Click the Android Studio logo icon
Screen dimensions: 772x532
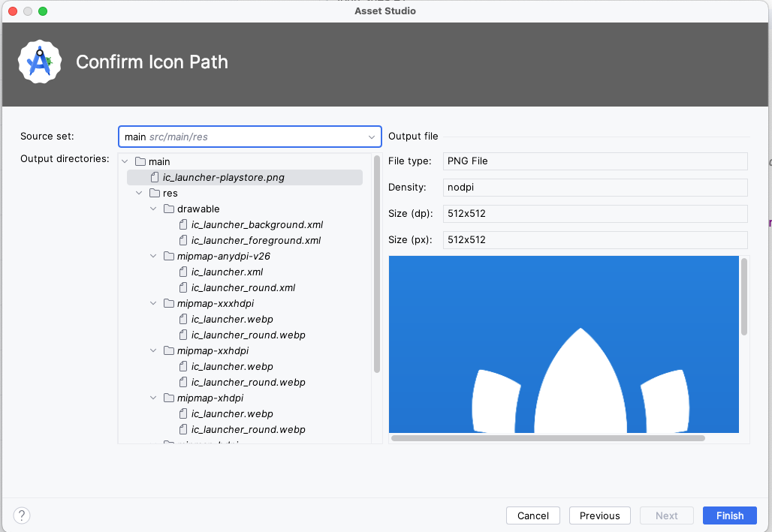[40, 62]
